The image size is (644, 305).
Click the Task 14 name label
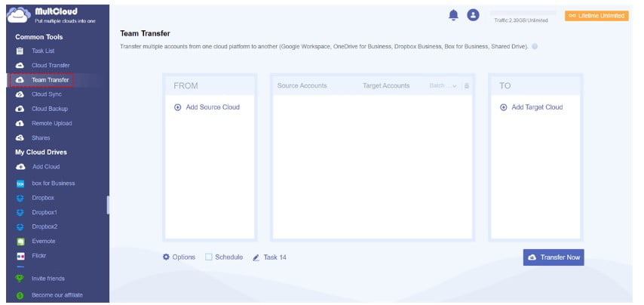coord(274,257)
